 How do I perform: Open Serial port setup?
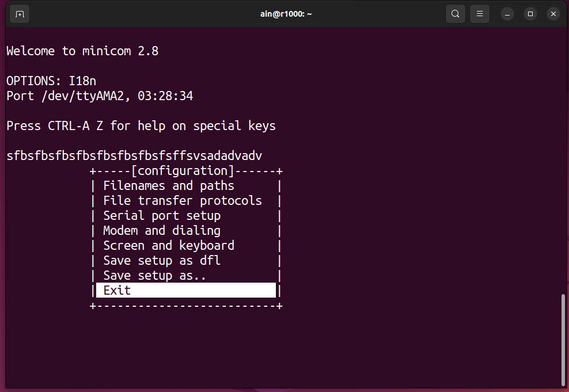tap(162, 216)
